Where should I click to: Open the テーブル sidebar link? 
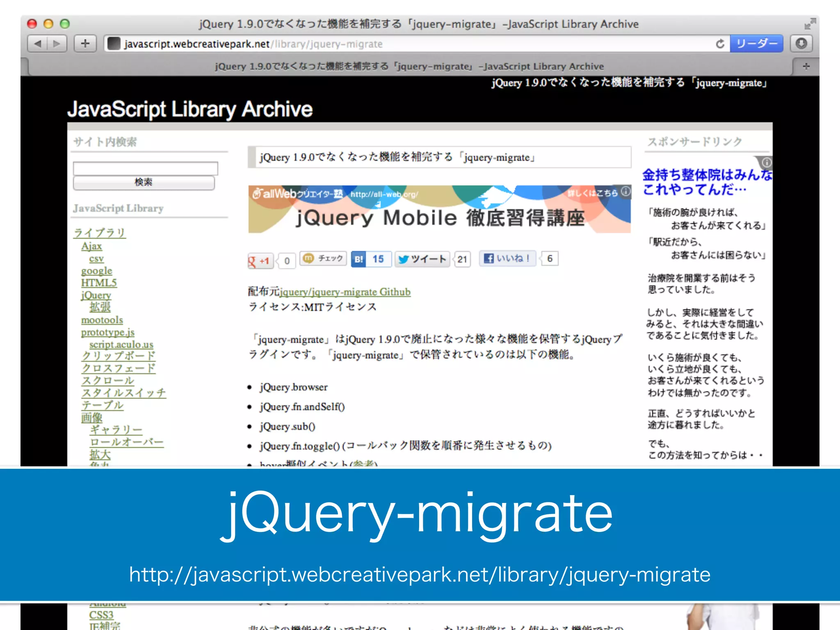pos(103,405)
